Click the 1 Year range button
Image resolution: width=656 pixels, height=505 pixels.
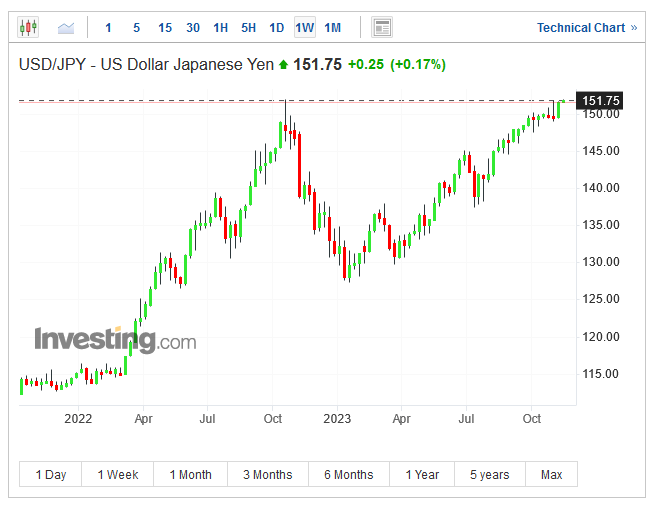[x=422, y=474]
